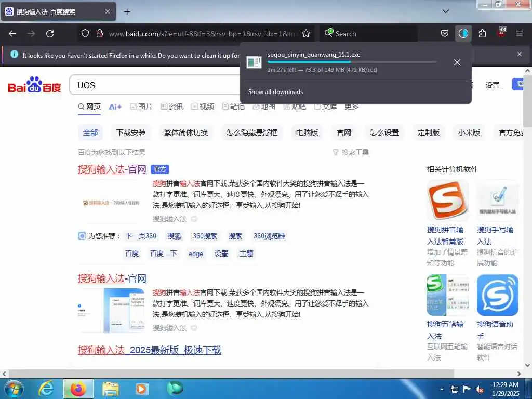Click the download progress bar
Image resolution: width=532 pixels, height=399 pixels.
click(x=352, y=62)
